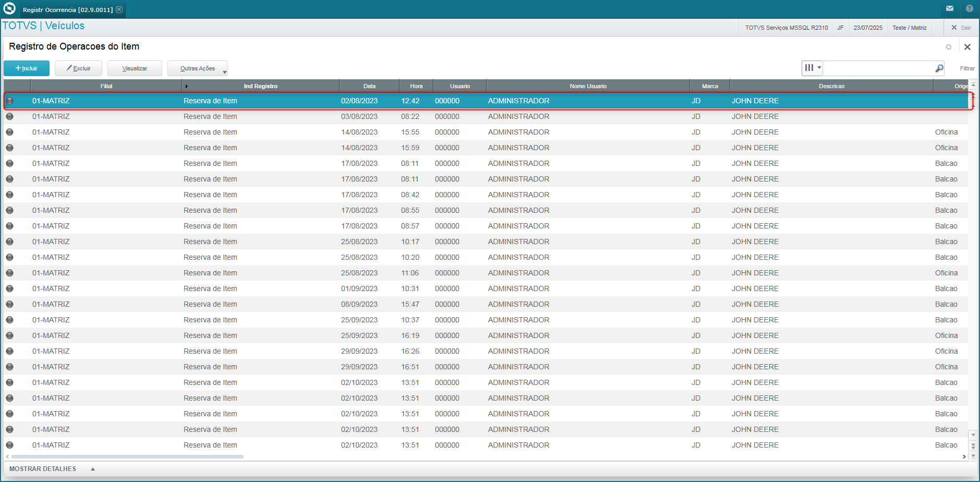Sort by the Hora column header
This screenshot has height=482, width=980.
(416, 86)
